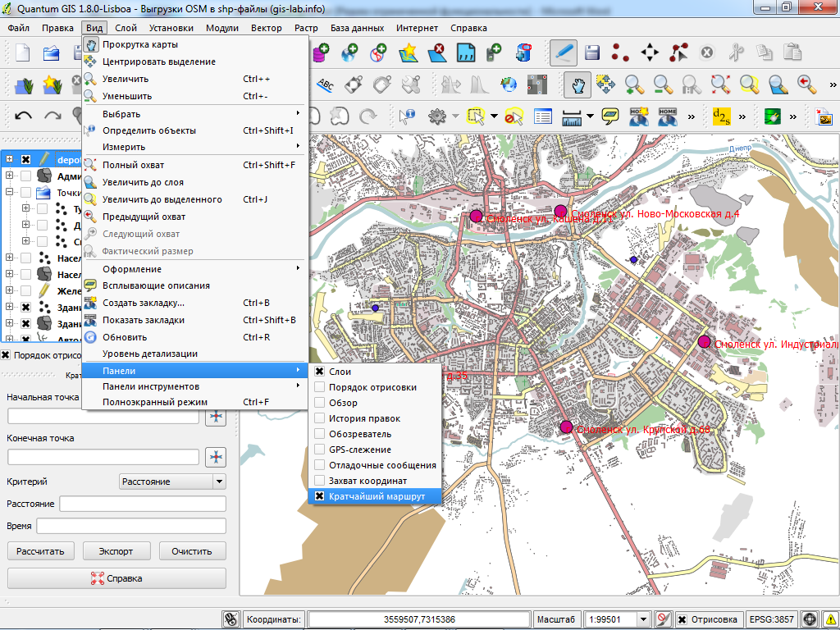Select the Zoom out magnifier toolbar icon

click(x=663, y=84)
